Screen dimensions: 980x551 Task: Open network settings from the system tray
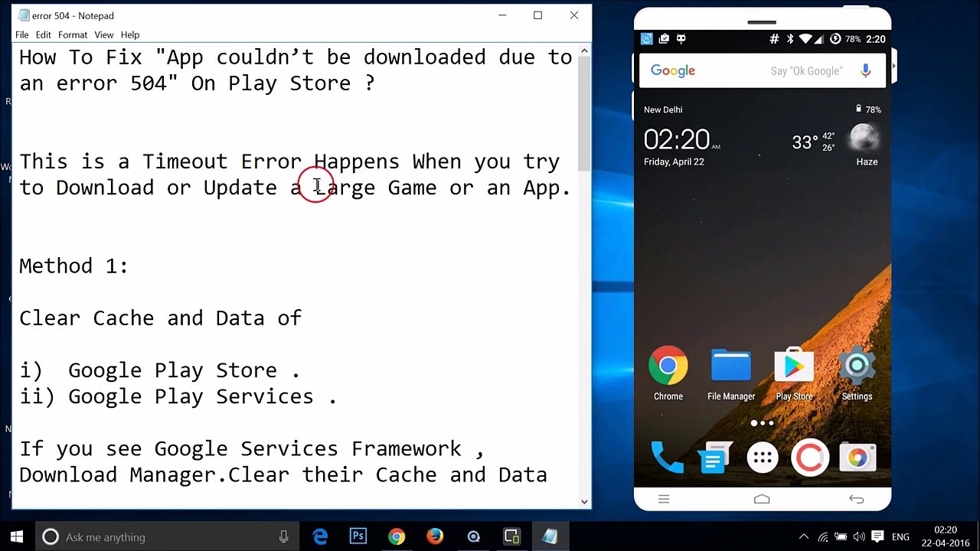point(823,536)
